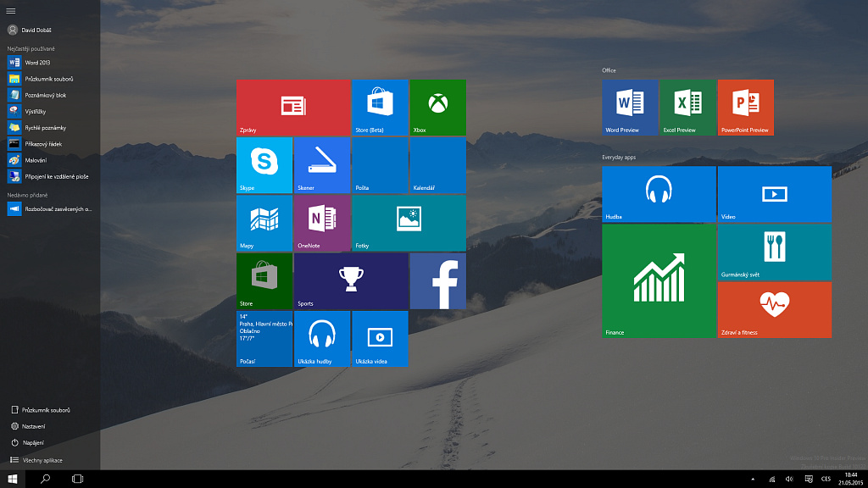Screen dimensions: 868x488
Task: Open network icon in system tray
Action: (x=771, y=480)
